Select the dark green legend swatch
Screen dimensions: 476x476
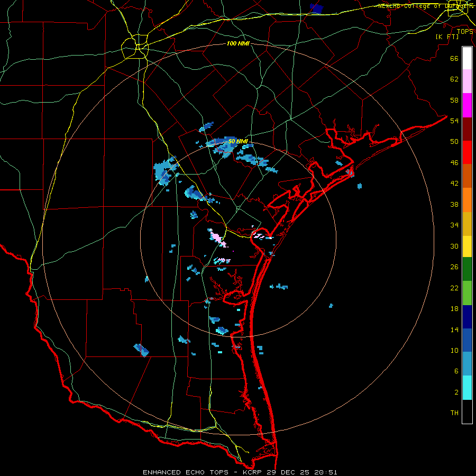[x=467, y=269]
